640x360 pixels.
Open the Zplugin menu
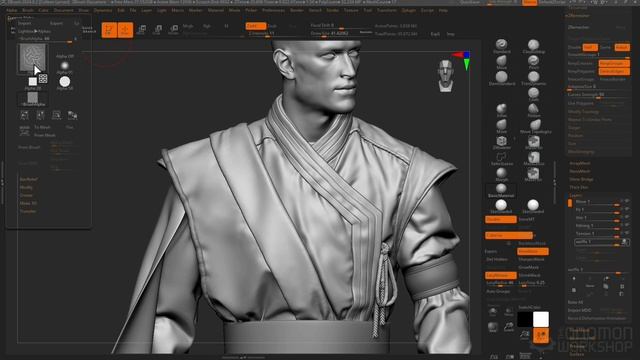coord(408,10)
